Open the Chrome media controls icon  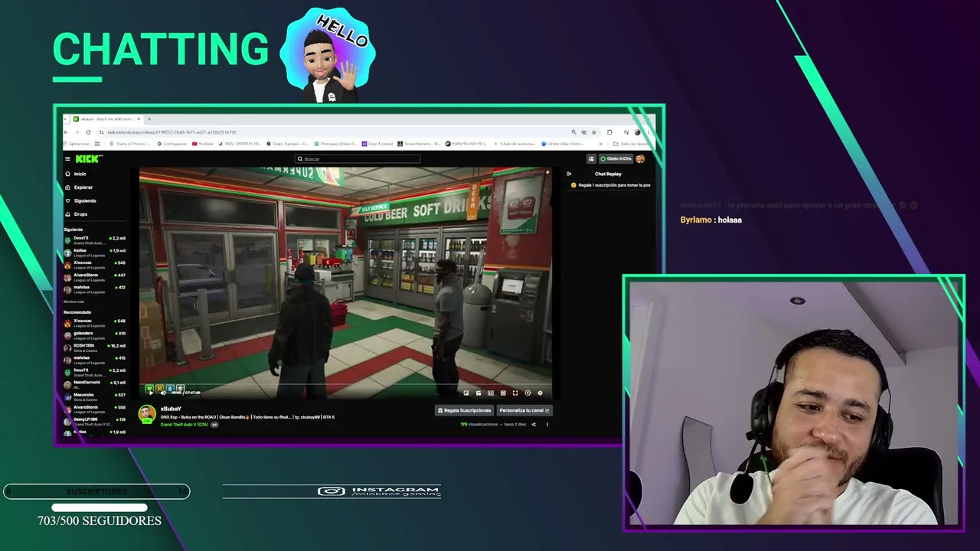coord(626,132)
